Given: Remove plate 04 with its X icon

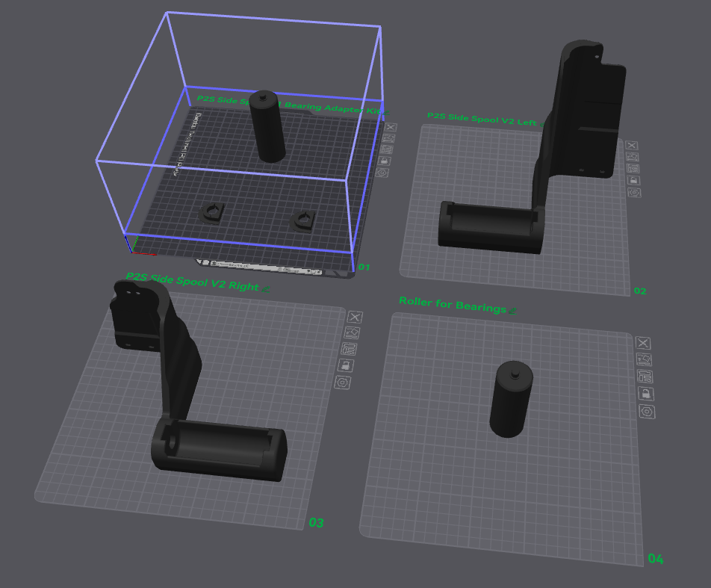Looking at the screenshot, I should point(643,343).
